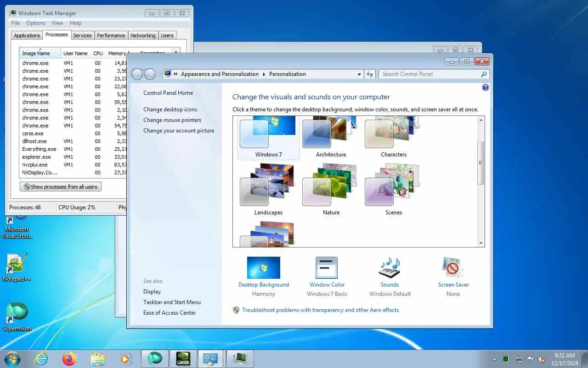Click the theme list scrollbar thumb
Image resolution: width=588 pixels, height=368 pixels.
click(481, 163)
